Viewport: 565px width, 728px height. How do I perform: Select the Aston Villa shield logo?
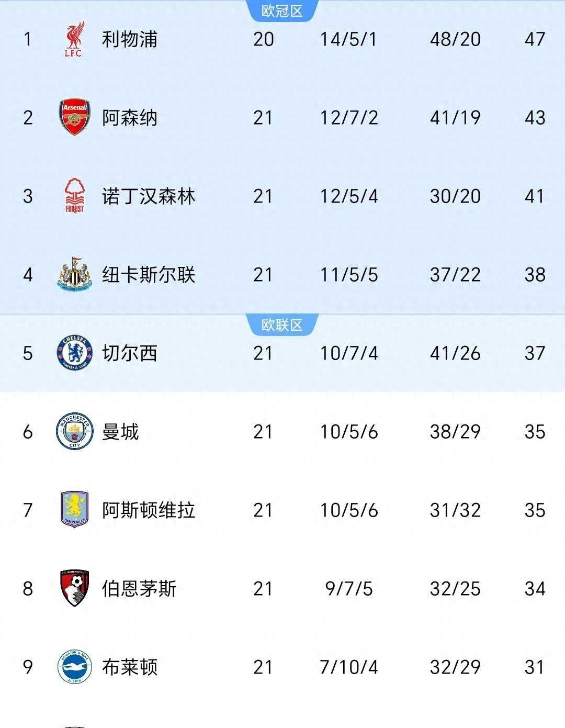(x=75, y=509)
